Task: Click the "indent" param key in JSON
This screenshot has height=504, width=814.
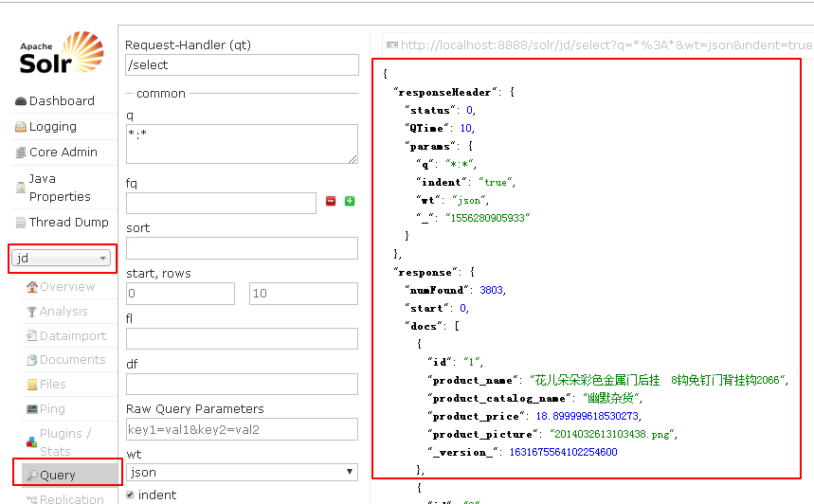Action: pyautogui.click(x=442, y=182)
